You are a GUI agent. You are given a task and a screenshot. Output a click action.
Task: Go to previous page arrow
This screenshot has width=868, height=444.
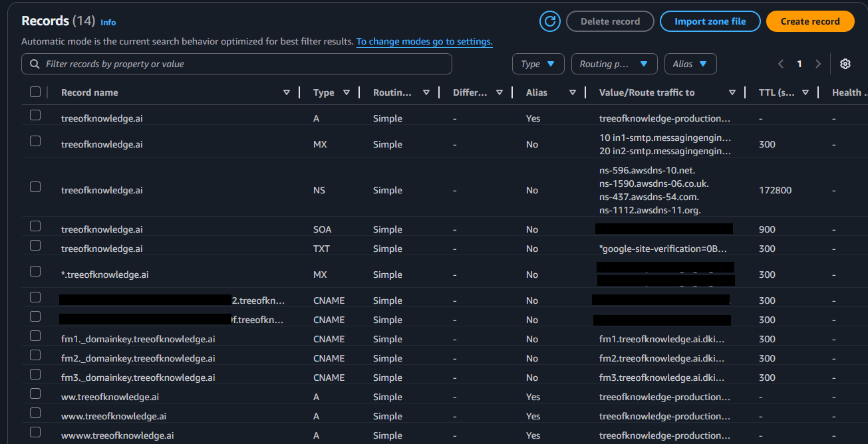[781, 64]
